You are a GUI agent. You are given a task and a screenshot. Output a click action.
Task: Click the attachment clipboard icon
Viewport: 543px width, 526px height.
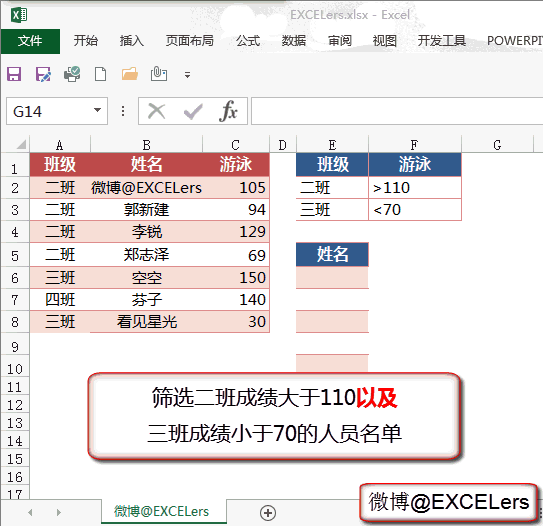click(x=159, y=74)
